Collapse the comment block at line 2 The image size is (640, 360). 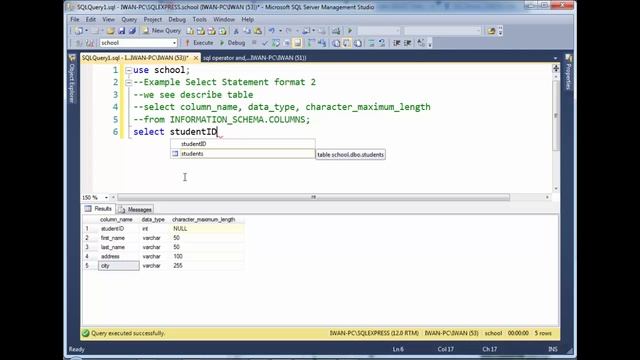[129, 82]
